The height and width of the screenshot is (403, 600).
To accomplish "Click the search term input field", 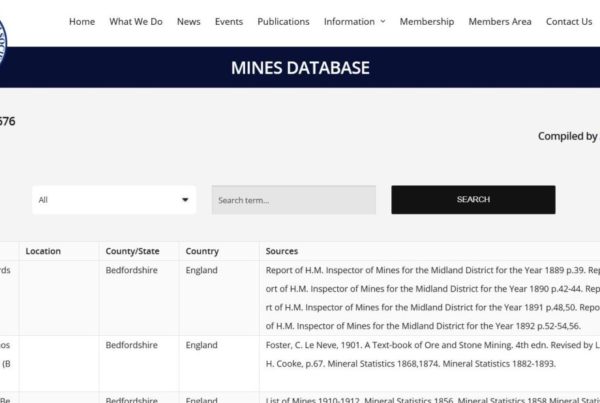I will coord(294,200).
